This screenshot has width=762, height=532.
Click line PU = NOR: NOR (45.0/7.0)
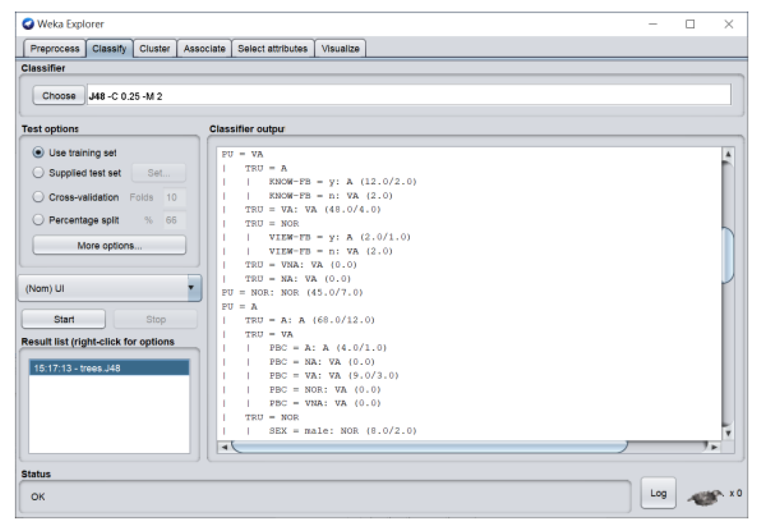[292, 292]
